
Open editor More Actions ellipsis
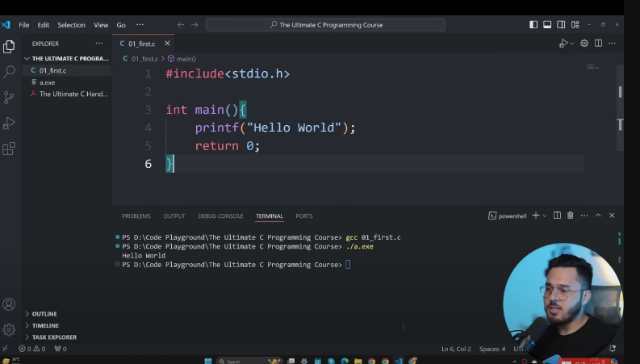(x=612, y=44)
